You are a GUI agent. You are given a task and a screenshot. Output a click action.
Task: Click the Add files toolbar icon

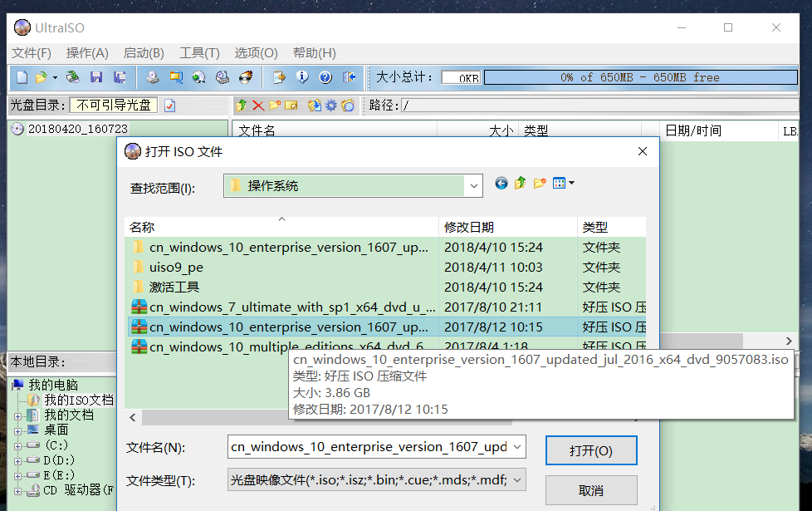[x=279, y=77]
